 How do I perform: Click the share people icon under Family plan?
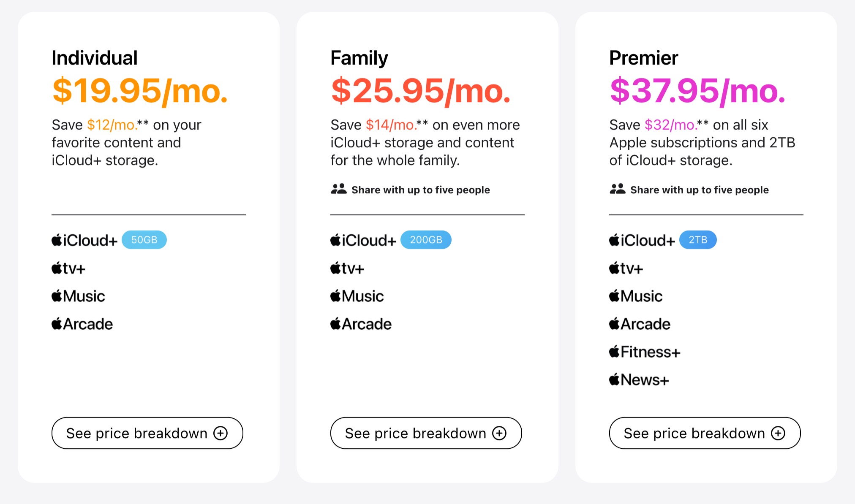point(338,189)
